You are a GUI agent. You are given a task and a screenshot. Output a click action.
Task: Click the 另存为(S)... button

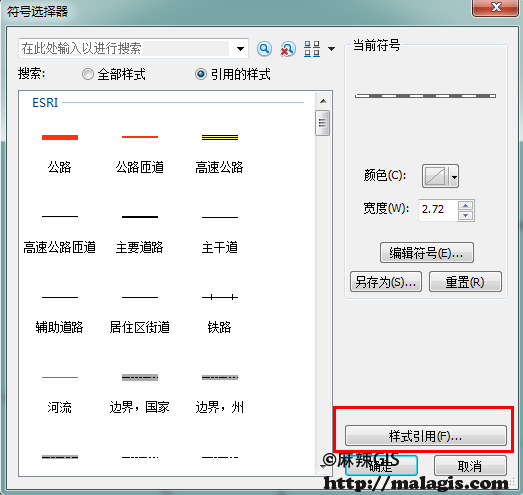386,282
